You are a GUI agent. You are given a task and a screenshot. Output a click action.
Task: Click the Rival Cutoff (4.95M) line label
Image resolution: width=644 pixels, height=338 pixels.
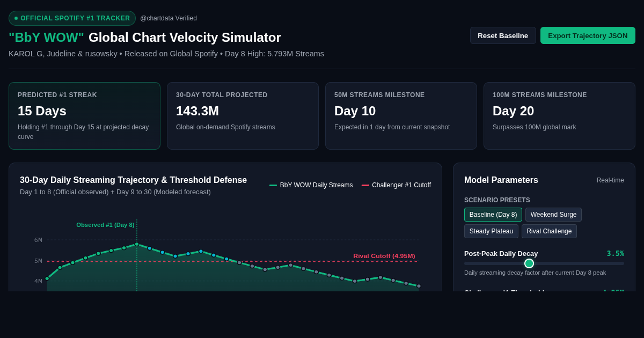pyautogui.click(x=384, y=256)
